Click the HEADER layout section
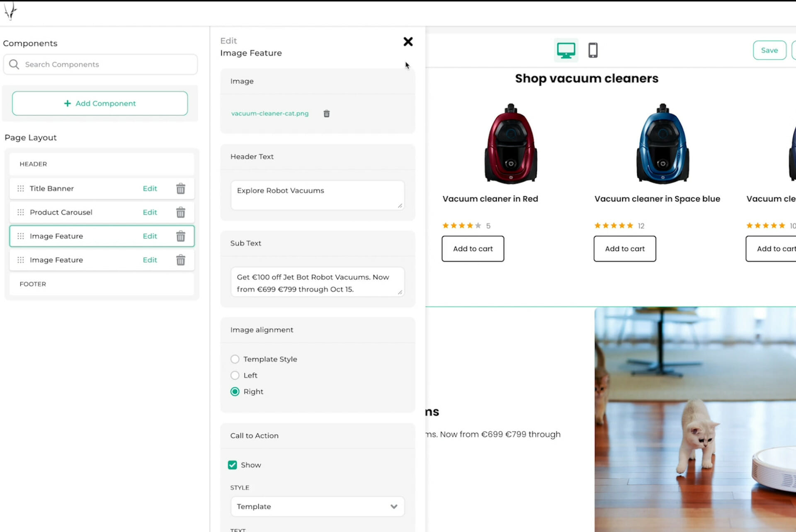This screenshot has width=796, height=532. [x=102, y=164]
